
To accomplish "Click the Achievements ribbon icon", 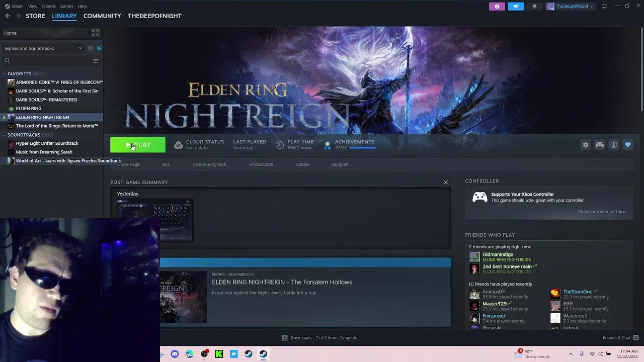I will 327,145.
